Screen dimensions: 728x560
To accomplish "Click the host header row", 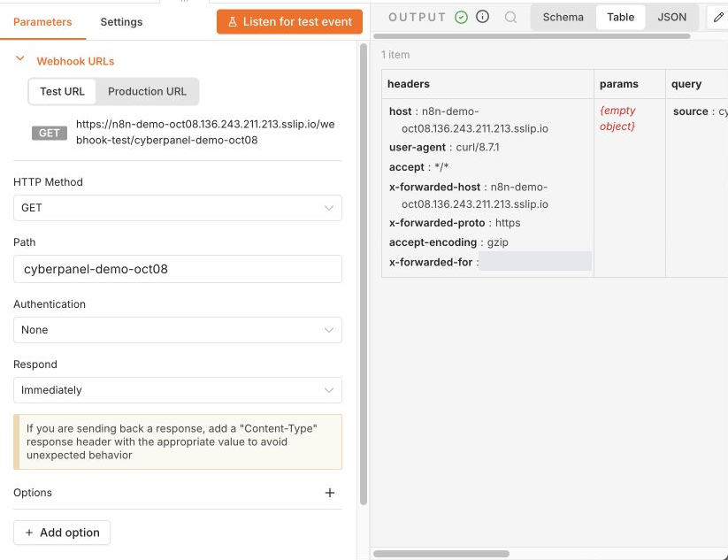I will [469, 119].
